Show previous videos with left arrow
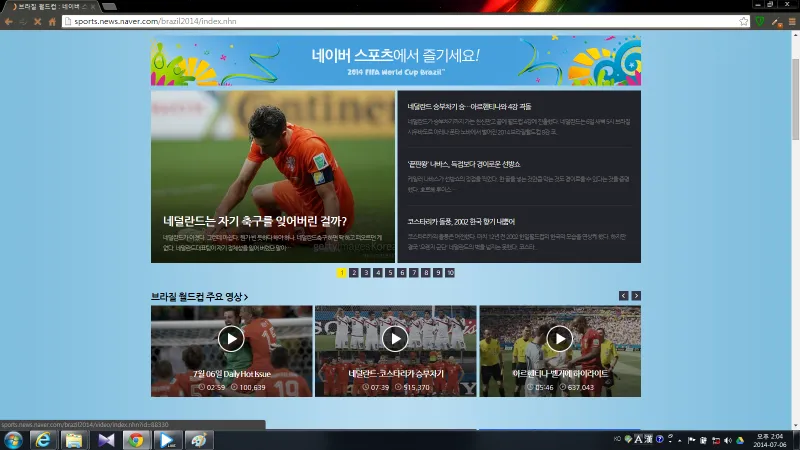The width and height of the screenshot is (800, 450). (623, 296)
